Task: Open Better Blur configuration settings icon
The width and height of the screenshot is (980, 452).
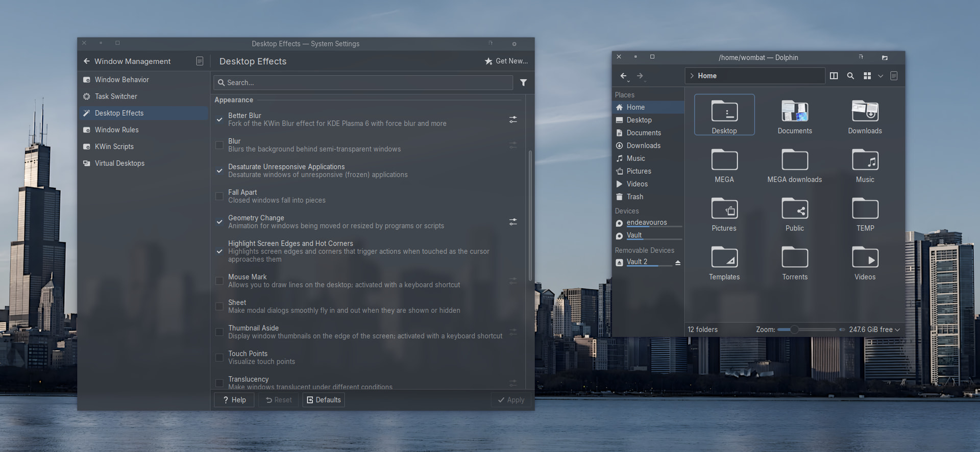Action: 513,119
